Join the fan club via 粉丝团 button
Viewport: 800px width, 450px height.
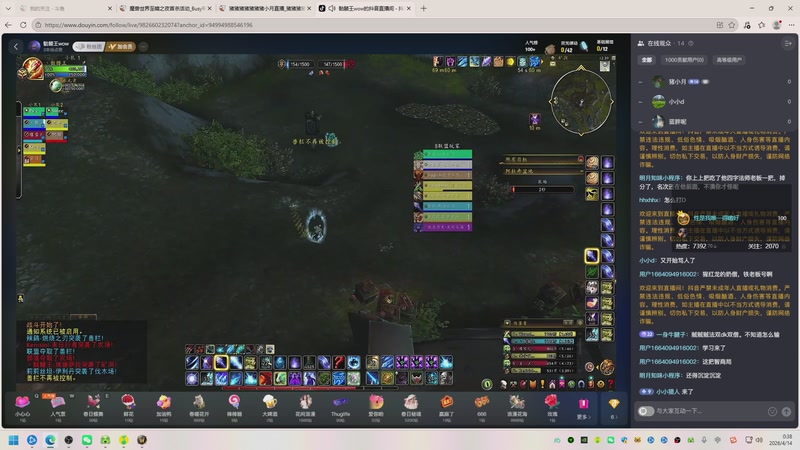click(89, 46)
